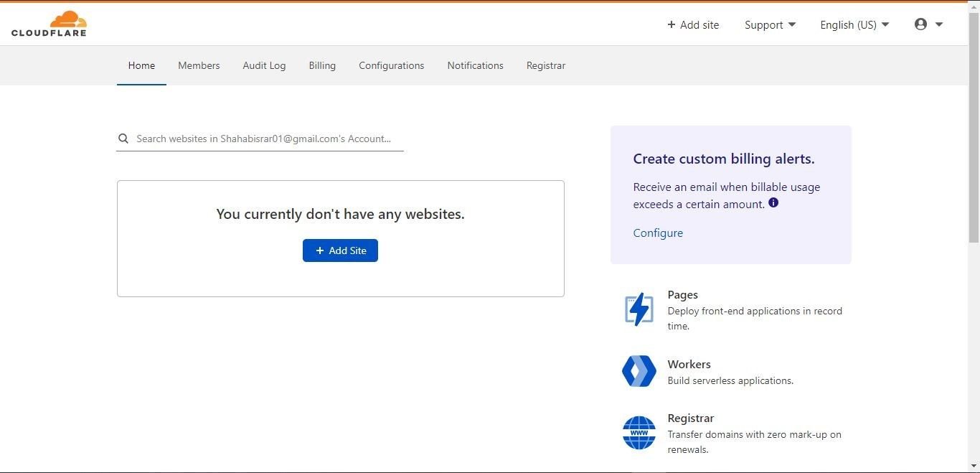Expand the account menu arrow
Screen dimensions: 980x473
tap(939, 24)
